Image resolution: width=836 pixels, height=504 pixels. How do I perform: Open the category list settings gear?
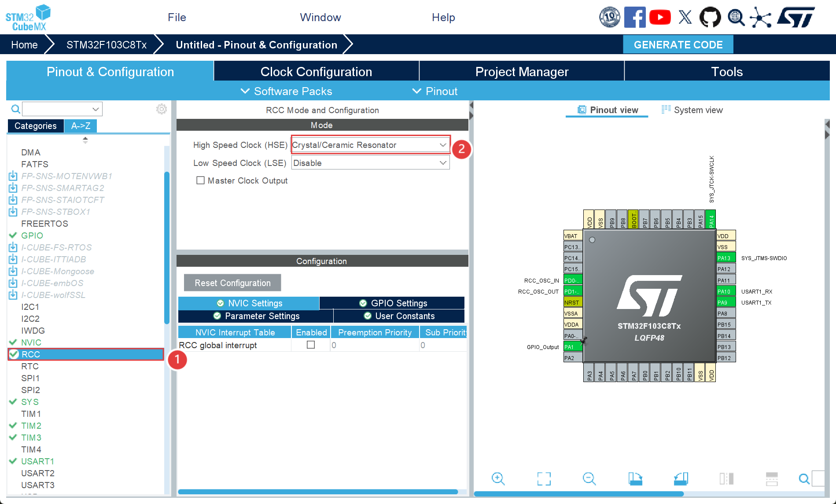click(162, 109)
